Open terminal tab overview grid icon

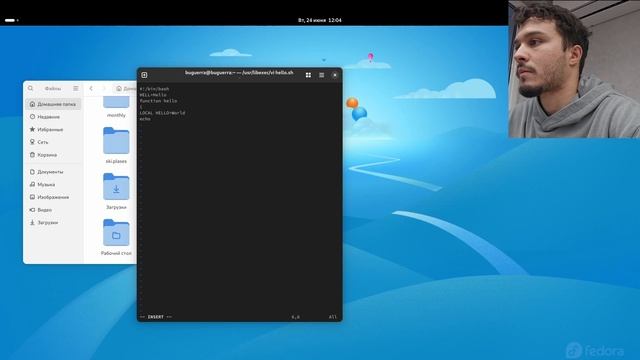[308, 75]
